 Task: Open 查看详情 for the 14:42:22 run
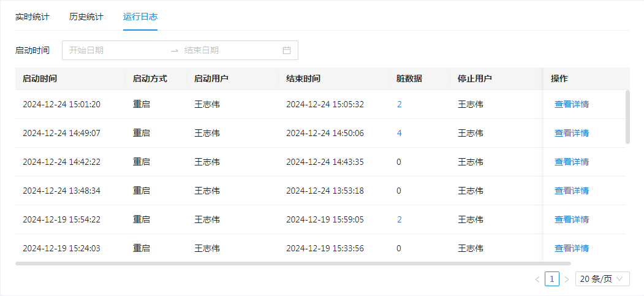coord(571,162)
